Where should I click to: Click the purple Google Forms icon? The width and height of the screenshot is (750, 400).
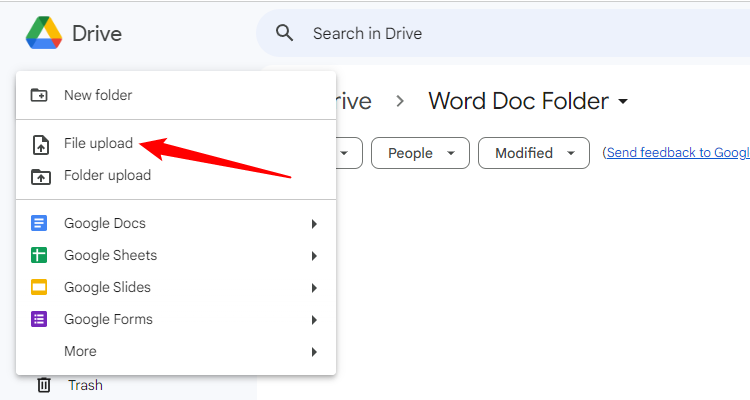click(x=40, y=319)
